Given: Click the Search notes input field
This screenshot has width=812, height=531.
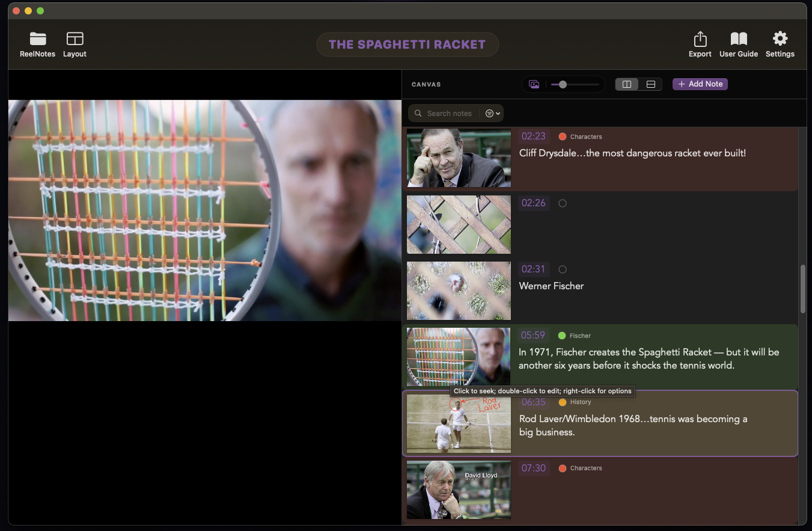Looking at the screenshot, I should [449, 114].
